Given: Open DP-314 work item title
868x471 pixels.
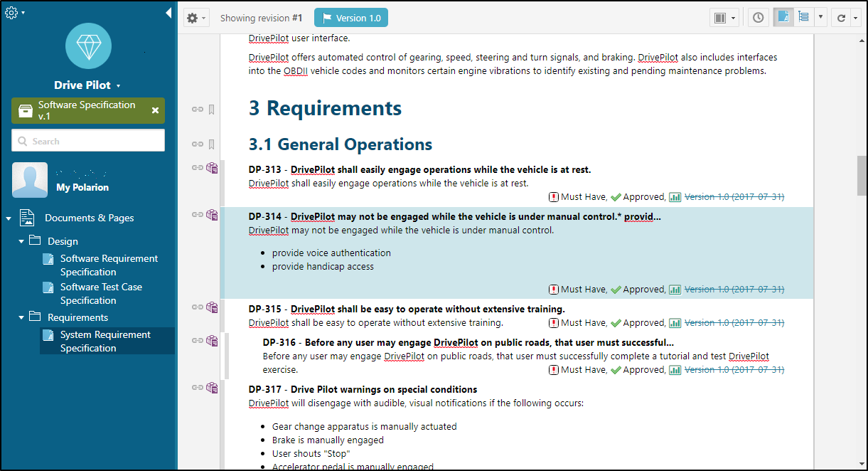Looking at the screenshot, I should (455, 216).
